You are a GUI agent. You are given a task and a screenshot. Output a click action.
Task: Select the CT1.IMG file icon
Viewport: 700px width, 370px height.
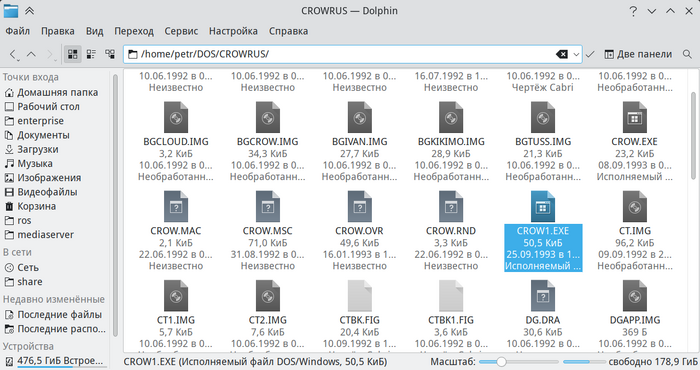(x=176, y=296)
